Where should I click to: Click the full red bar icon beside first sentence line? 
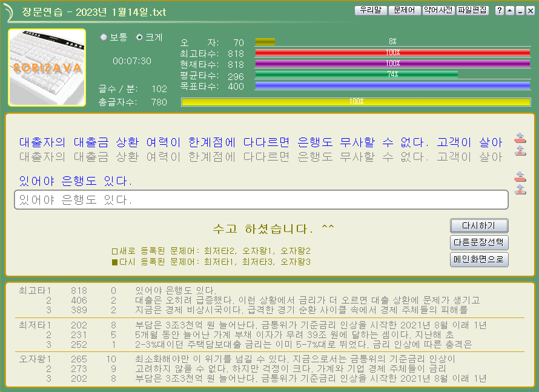pyautogui.click(x=520, y=138)
